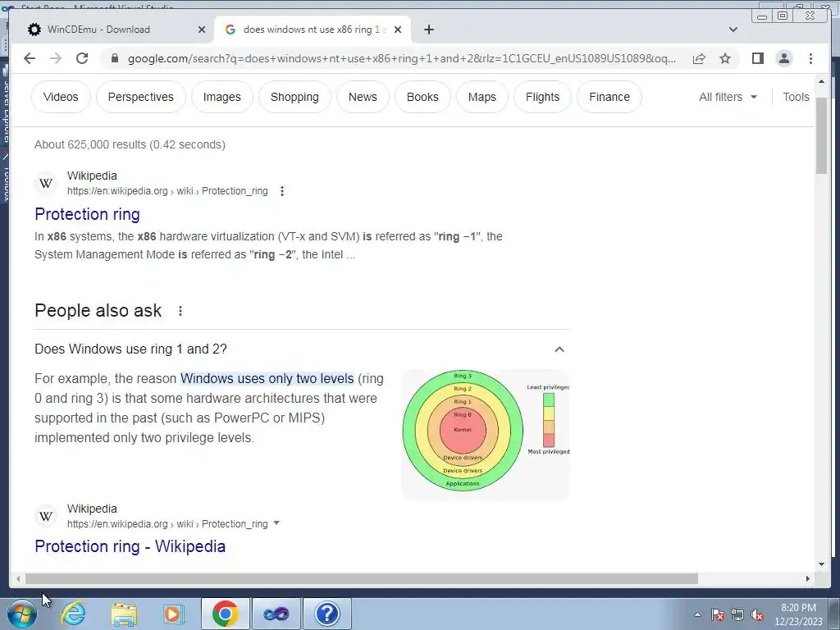840x630 pixels.
Task: Select the 'About 625,000 results' text
Action: tap(130, 144)
